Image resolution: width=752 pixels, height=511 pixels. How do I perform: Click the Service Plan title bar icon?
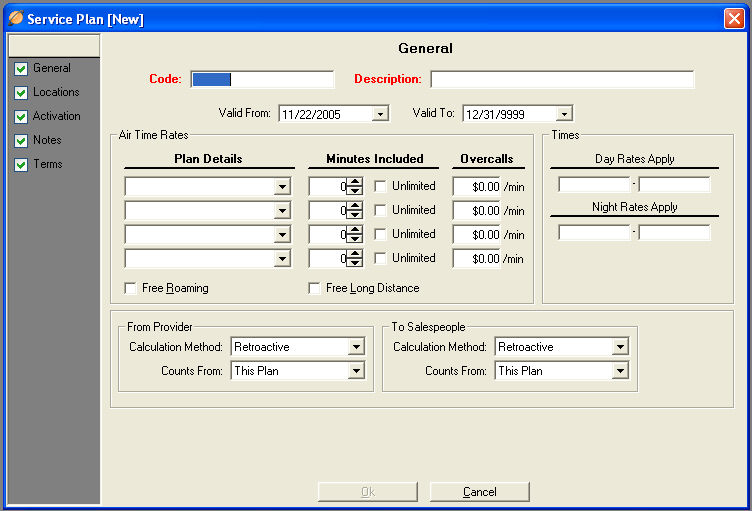(x=14, y=18)
